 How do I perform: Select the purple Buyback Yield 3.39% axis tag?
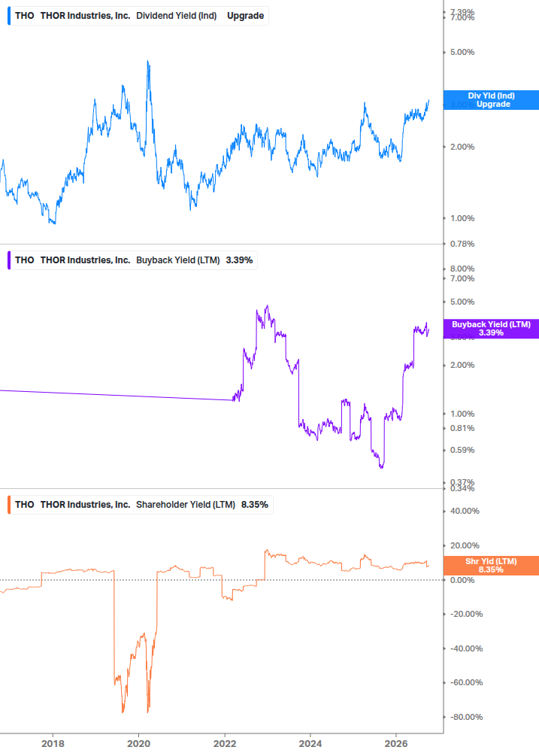coord(491,329)
